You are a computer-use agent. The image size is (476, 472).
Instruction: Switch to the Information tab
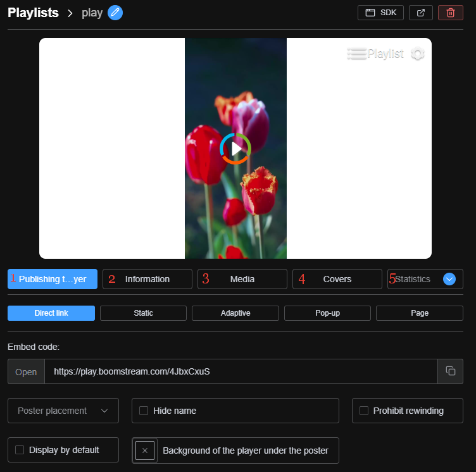[x=147, y=279]
